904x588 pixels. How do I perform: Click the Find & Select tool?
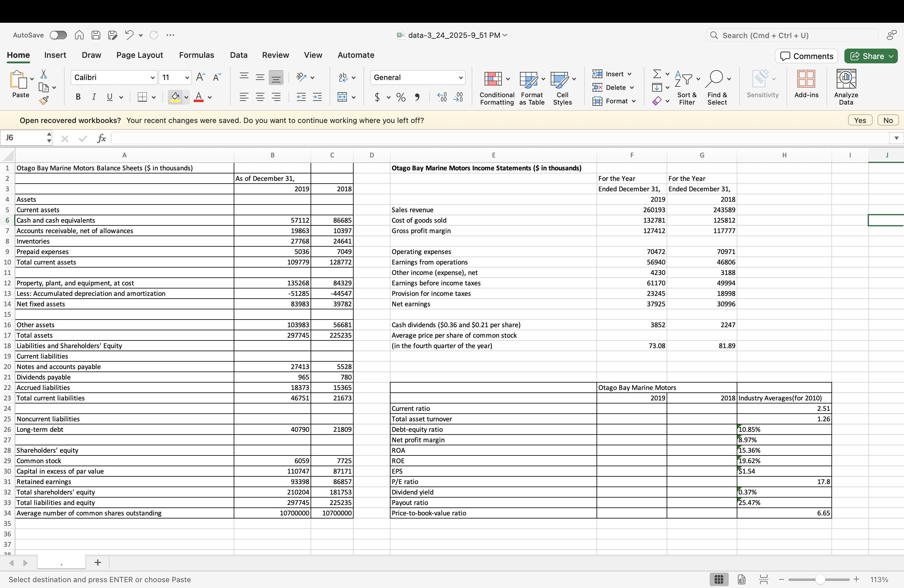(717, 87)
